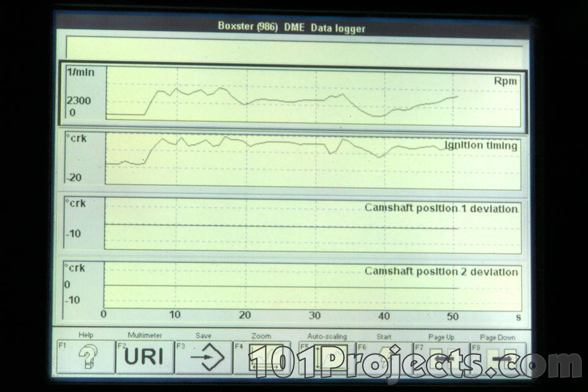Screen dimensions: 588x392
Task: Open the F2 Multimeter URI function
Action: (145, 357)
